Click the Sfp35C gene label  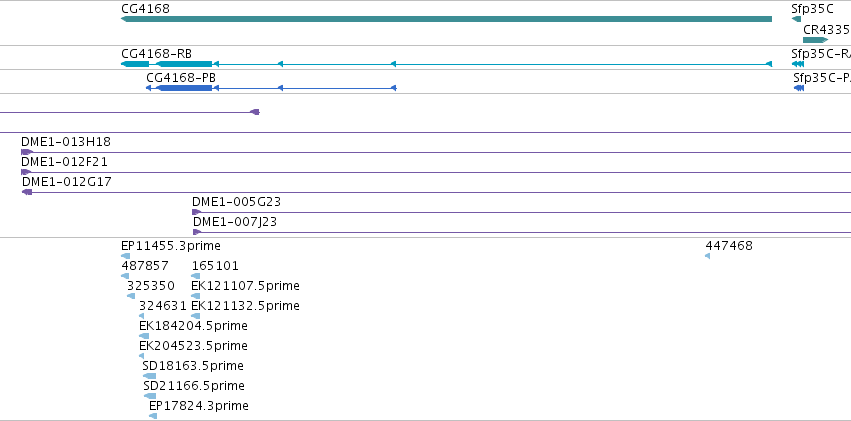[x=812, y=9]
